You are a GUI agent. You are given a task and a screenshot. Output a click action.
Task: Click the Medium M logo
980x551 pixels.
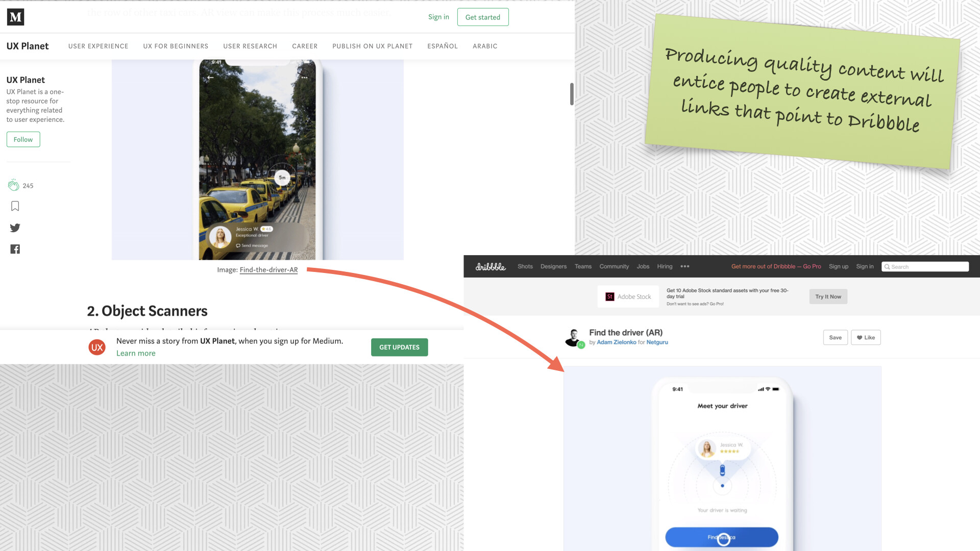15,17
